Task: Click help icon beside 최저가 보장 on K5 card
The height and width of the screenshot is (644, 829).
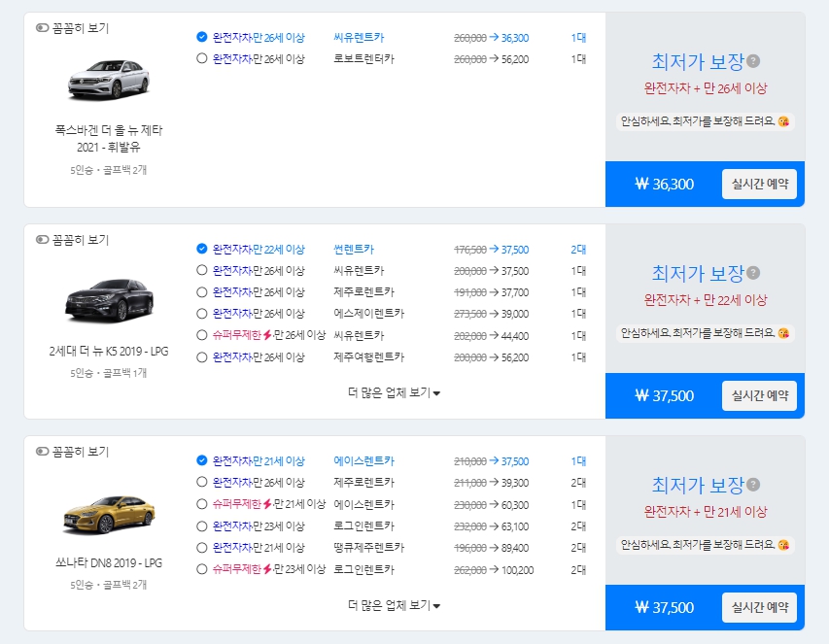Action: click(x=754, y=273)
